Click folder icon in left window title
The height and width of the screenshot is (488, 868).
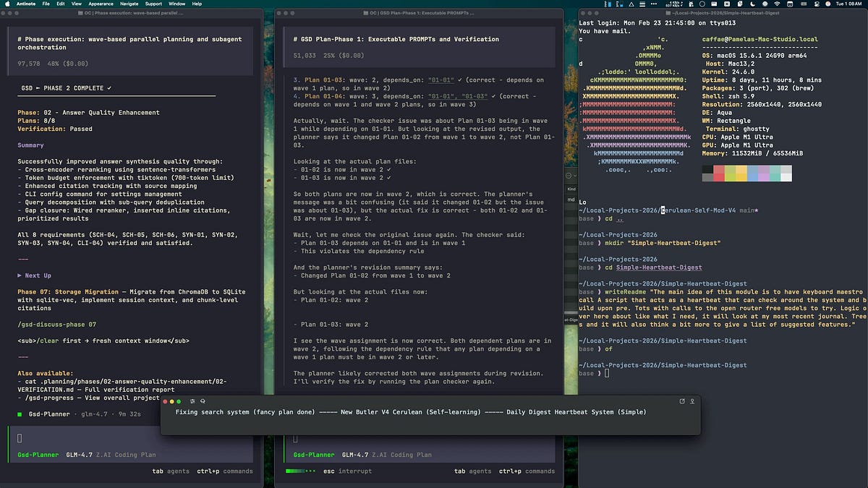[x=80, y=13]
